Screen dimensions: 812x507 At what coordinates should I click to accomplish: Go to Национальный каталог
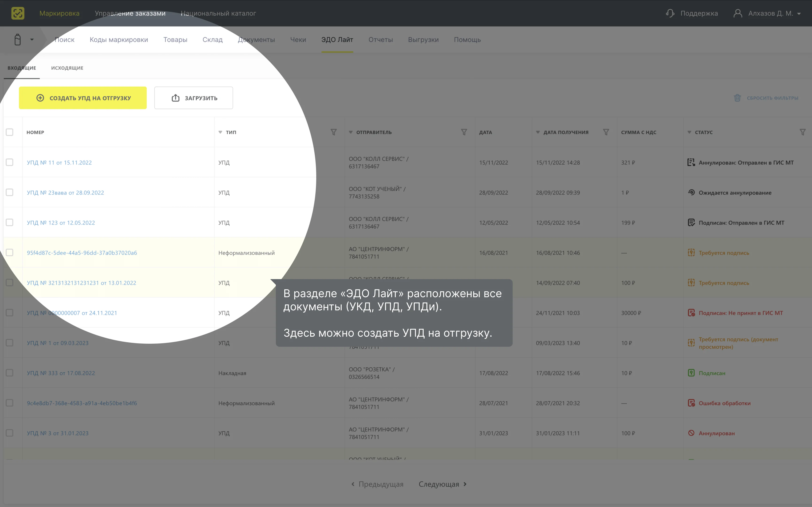[218, 13]
